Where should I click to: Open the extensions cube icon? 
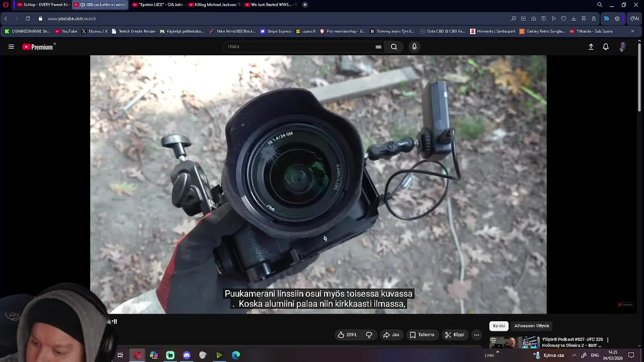click(x=617, y=19)
